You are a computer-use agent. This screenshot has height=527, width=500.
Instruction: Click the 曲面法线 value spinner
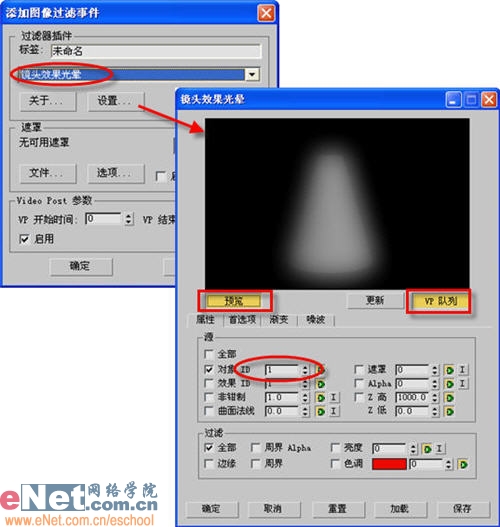(305, 411)
